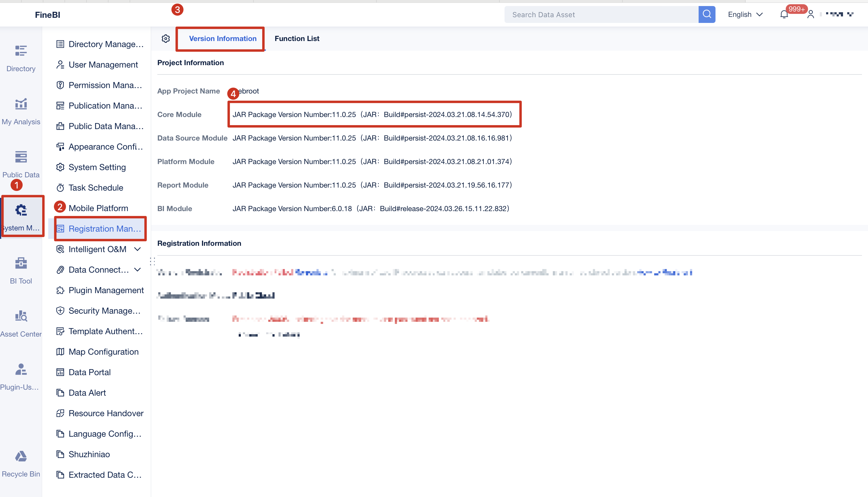Expand Data Connection submenu chevron
The width and height of the screenshot is (868, 497).
(137, 270)
